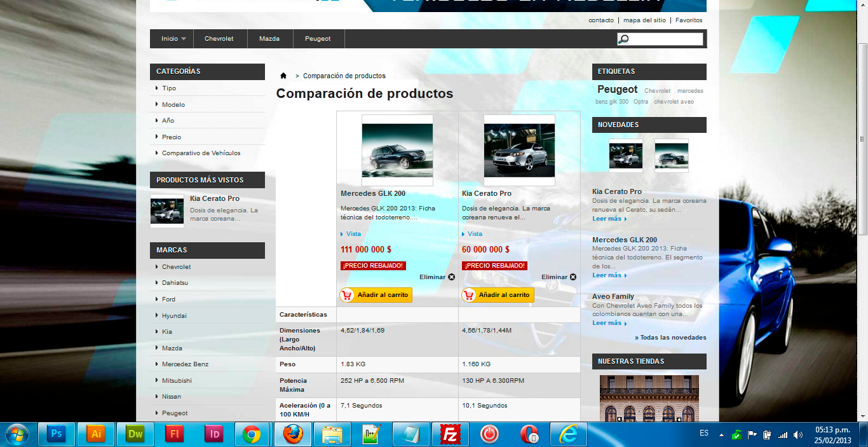
Task: Select Hyundai brand
Action: 174,315
